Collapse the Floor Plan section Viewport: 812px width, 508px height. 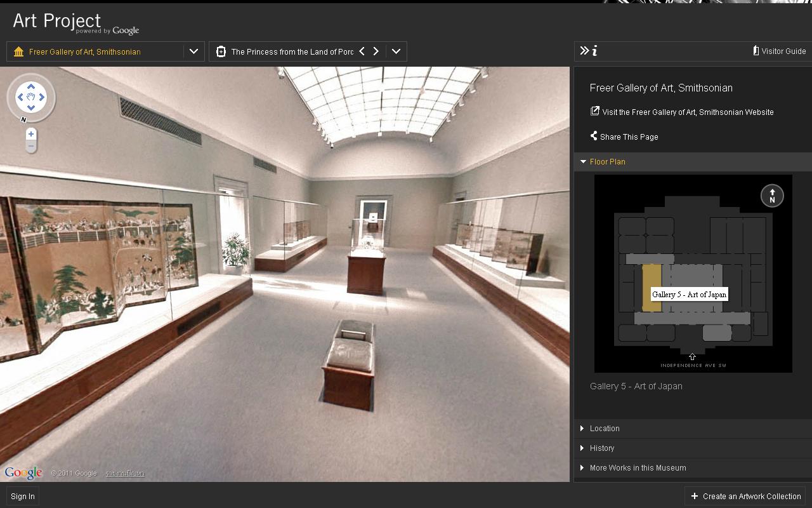point(693,162)
